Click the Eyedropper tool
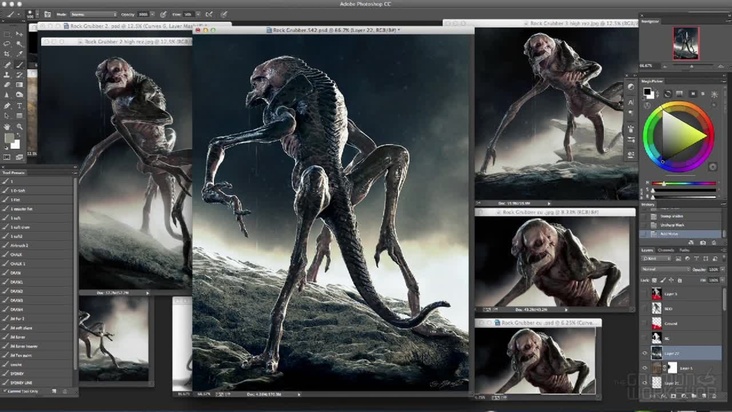The image size is (732, 412). click(19, 54)
